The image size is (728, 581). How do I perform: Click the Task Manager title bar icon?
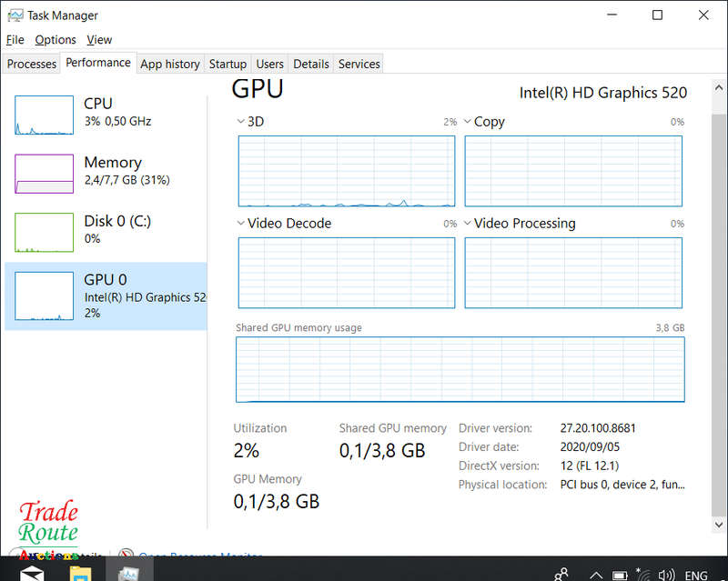[x=15, y=15]
